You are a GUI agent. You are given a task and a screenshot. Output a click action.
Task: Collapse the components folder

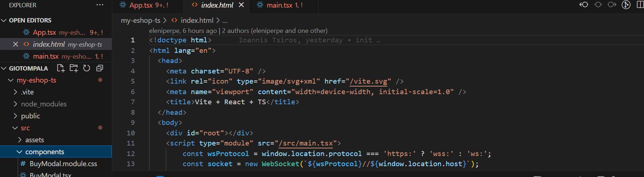coord(20,152)
